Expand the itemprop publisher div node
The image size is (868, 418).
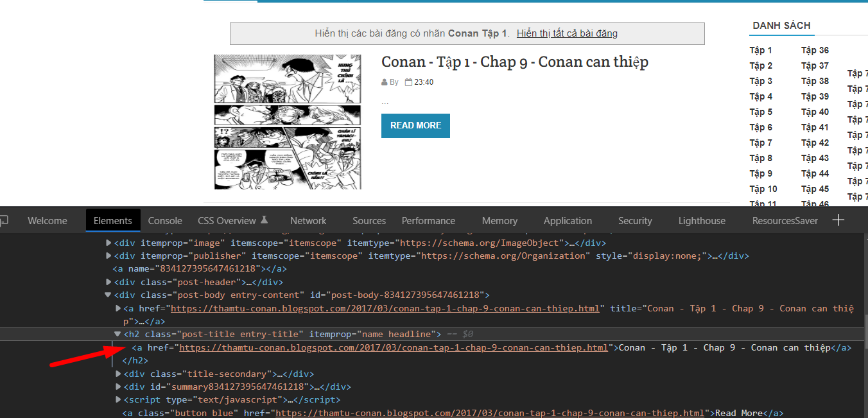click(108, 256)
